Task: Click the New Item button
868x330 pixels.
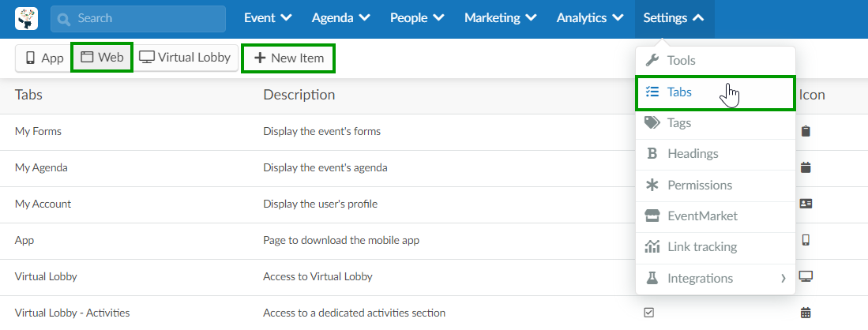Action: [x=288, y=58]
